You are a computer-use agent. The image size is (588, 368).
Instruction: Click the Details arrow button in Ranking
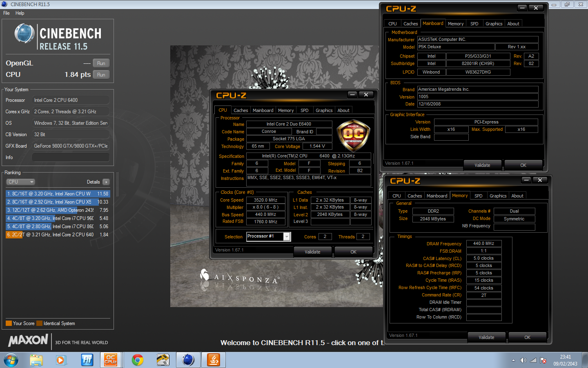click(x=106, y=182)
